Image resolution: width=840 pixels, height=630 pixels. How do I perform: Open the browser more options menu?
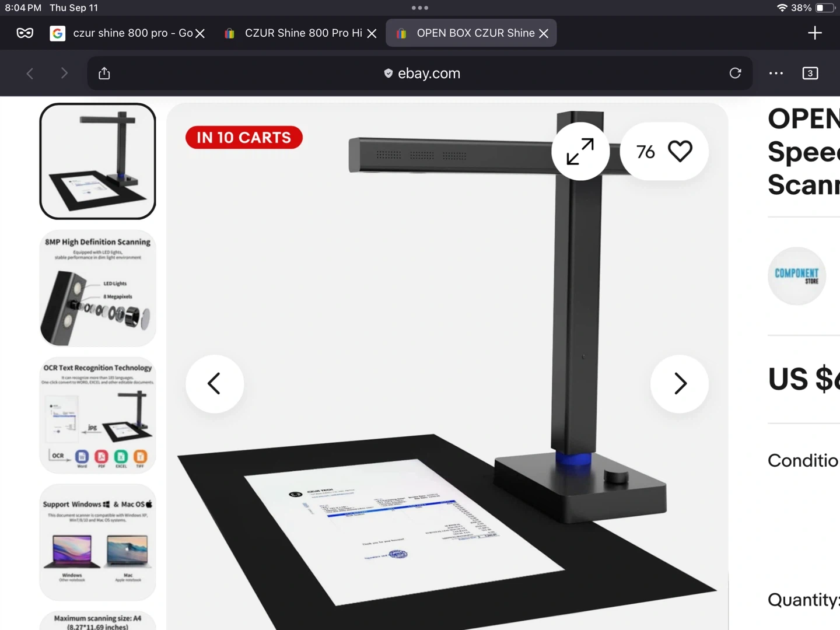(776, 73)
